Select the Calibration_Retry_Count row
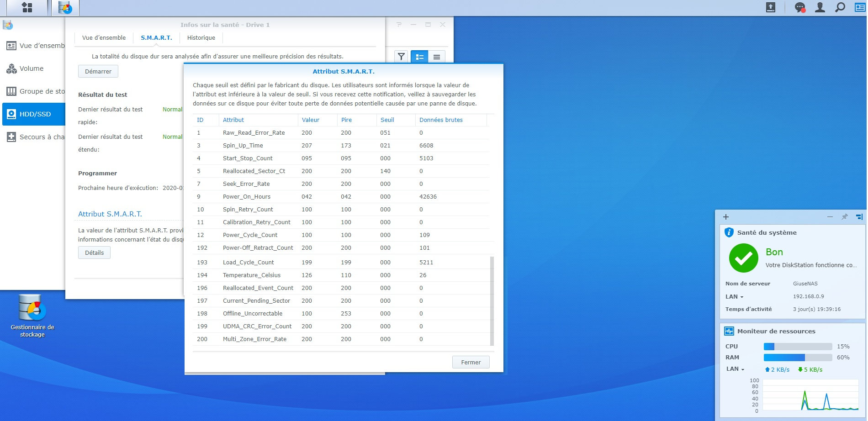868x421 pixels. click(x=341, y=222)
